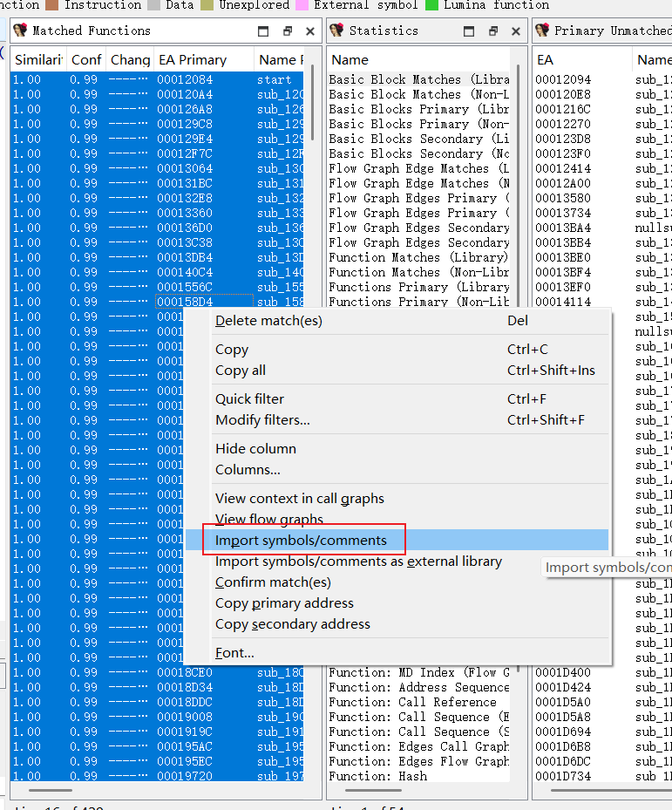Open Font... menu entry

[397, 653]
